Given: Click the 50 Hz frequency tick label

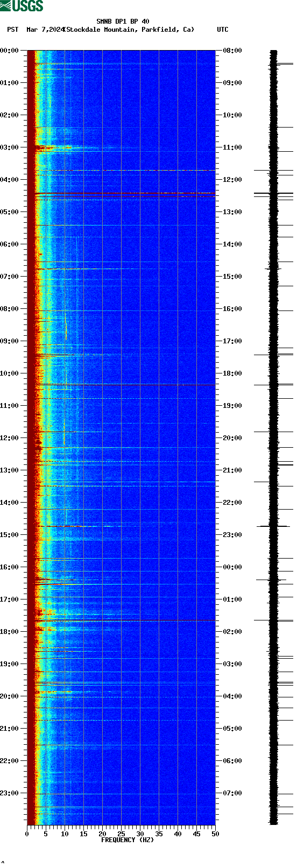Looking at the screenshot, I should pos(215,834).
